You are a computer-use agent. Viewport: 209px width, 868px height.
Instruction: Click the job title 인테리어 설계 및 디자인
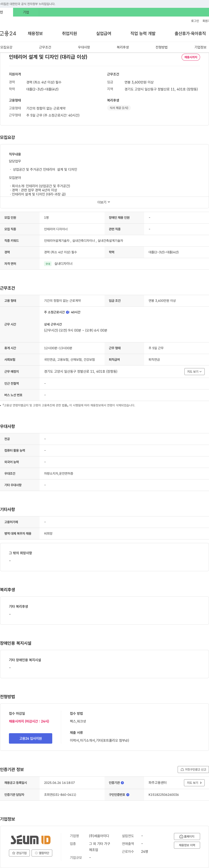click(x=48, y=57)
